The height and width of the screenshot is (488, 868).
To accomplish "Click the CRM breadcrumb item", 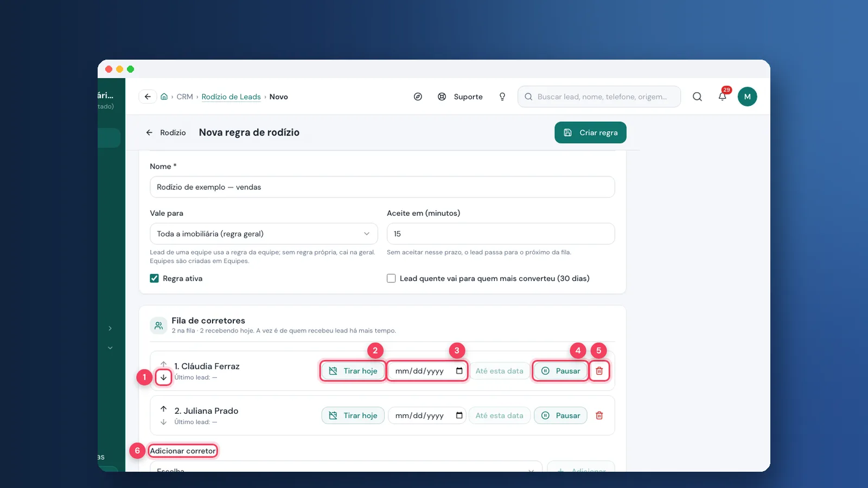I will click(184, 97).
